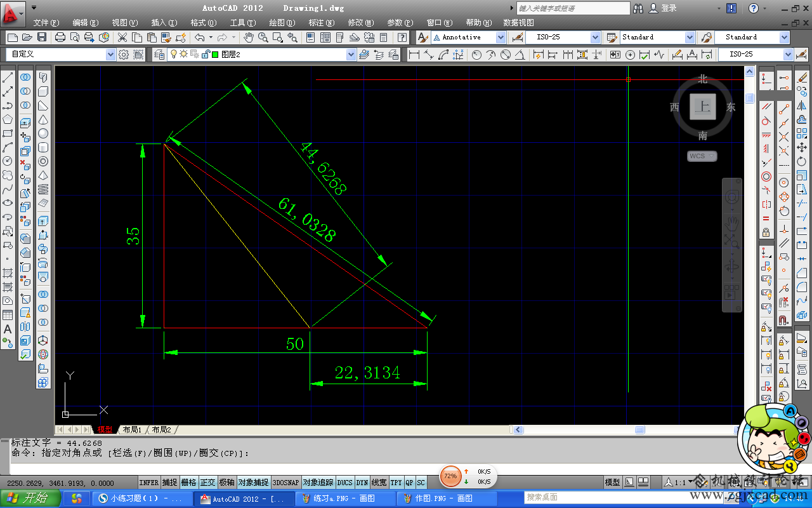This screenshot has height=508, width=812.
Task: Toggle 极轴 polar tracking
Action: pyautogui.click(x=227, y=483)
